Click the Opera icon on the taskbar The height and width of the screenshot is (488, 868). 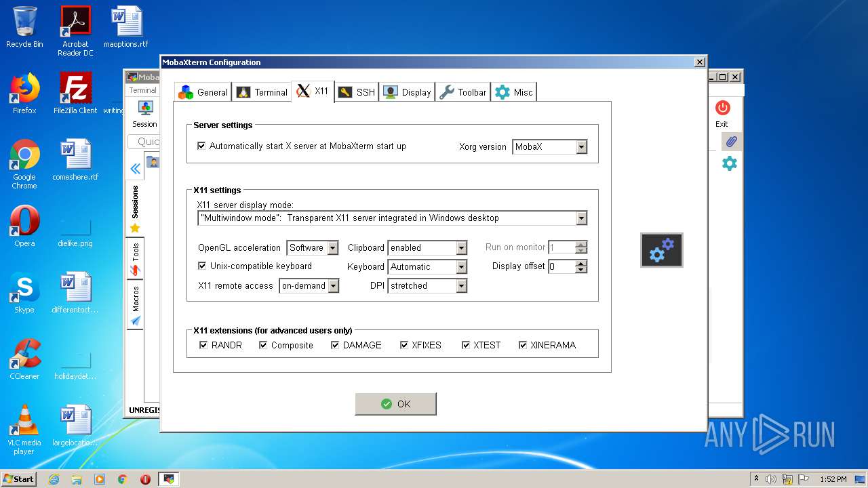[x=145, y=479]
